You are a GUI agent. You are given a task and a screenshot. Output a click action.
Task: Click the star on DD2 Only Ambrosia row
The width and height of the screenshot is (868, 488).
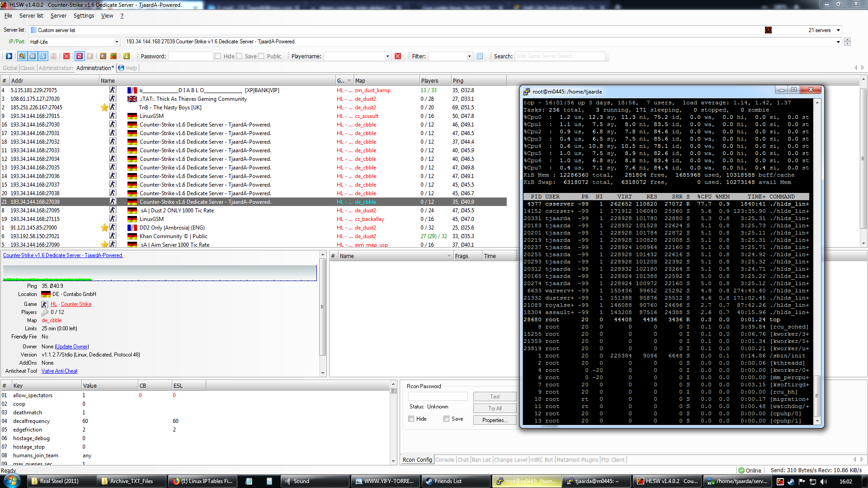coord(104,228)
